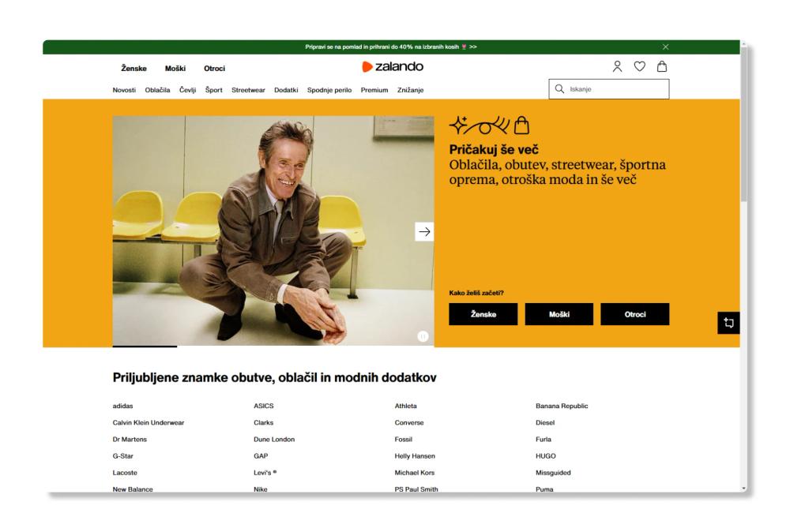Open the Premium menu
Image resolution: width=790 pixels, height=532 pixels.
[x=374, y=90]
